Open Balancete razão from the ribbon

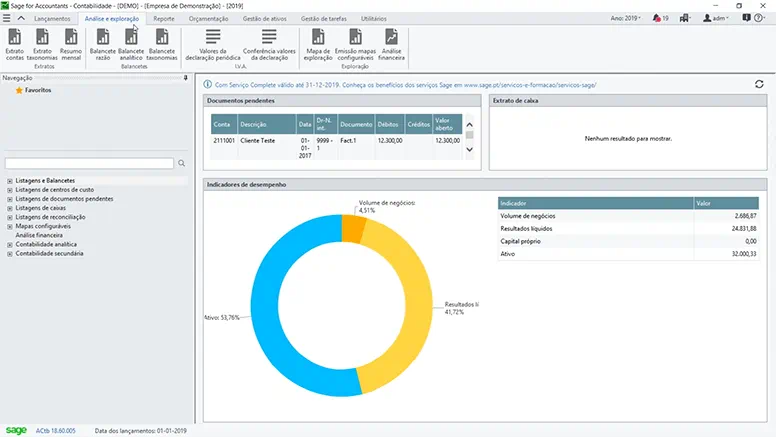102,42
